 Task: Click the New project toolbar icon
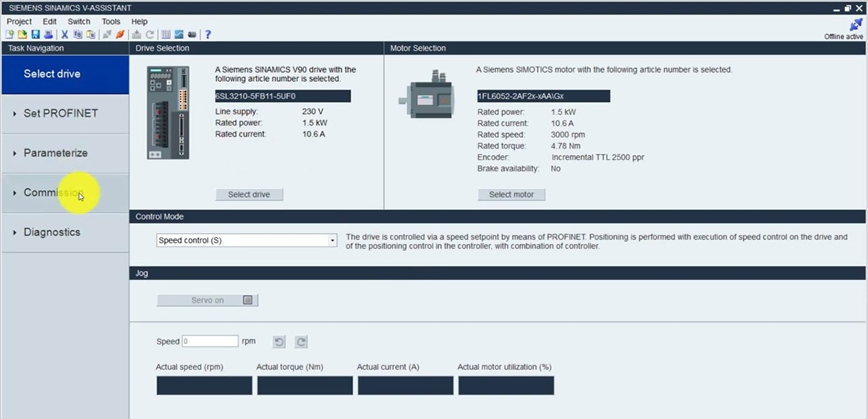(x=9, y=34)
